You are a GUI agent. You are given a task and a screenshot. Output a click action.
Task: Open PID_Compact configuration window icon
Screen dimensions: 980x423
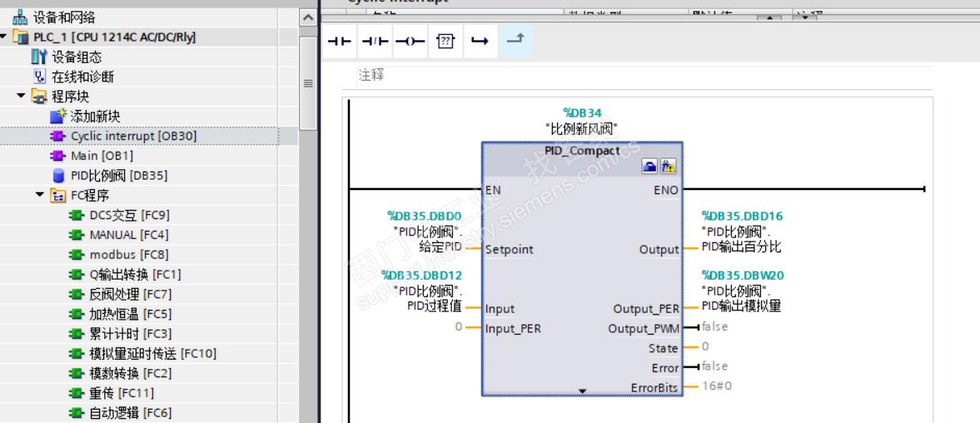click(650, 167)
